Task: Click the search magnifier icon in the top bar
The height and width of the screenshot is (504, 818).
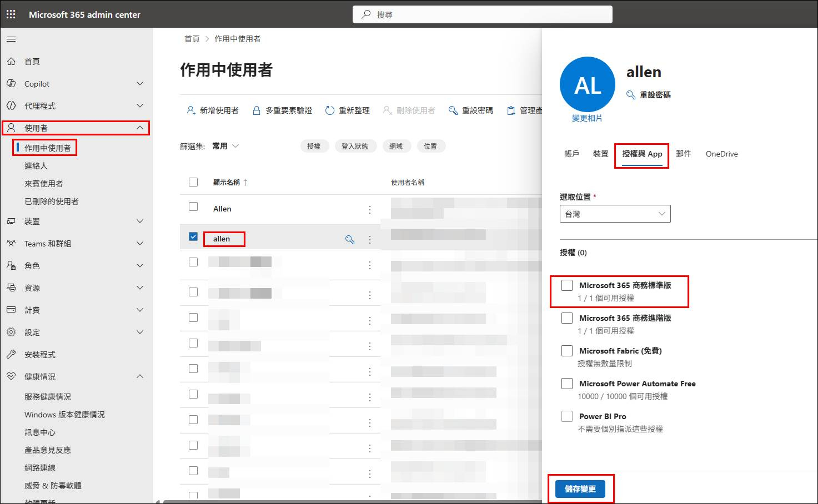Action: coord(366,14)
